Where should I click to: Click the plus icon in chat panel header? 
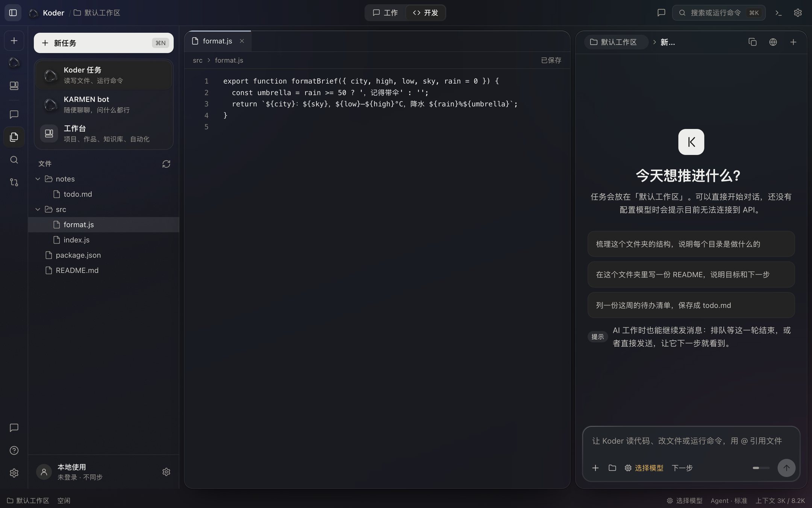tap(793, 42)
